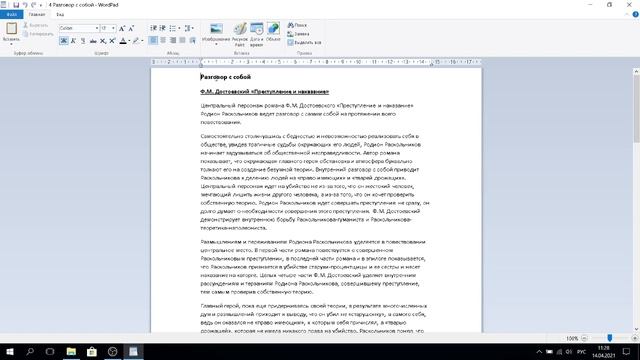640x360 pixels.
Task: Toggle center text alignment
Action: [x=163, y=40]
